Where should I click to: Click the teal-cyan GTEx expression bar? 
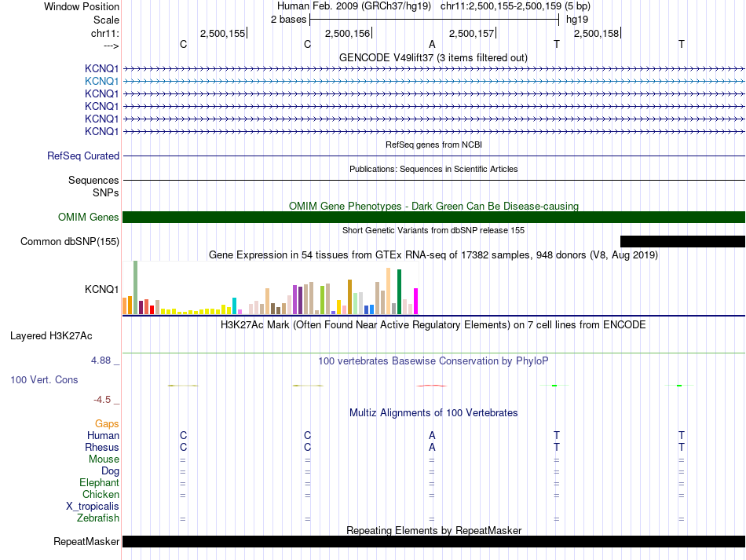point(235,306)
